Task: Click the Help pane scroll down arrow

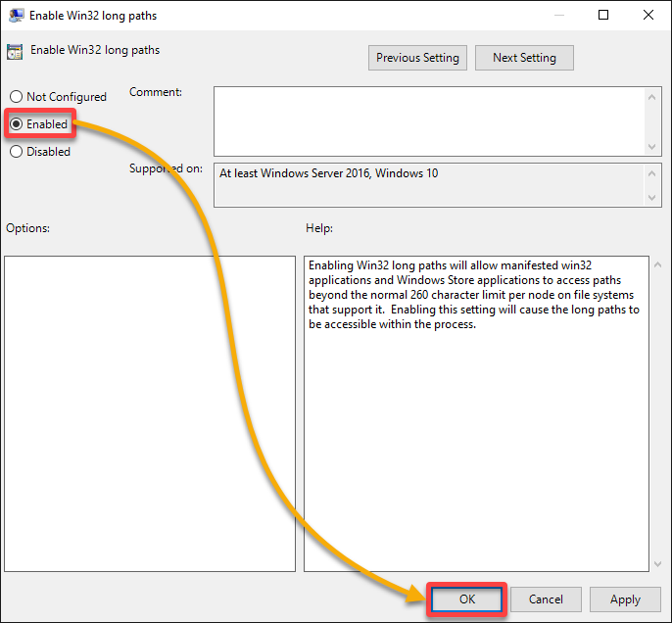Action: [658, 564]
